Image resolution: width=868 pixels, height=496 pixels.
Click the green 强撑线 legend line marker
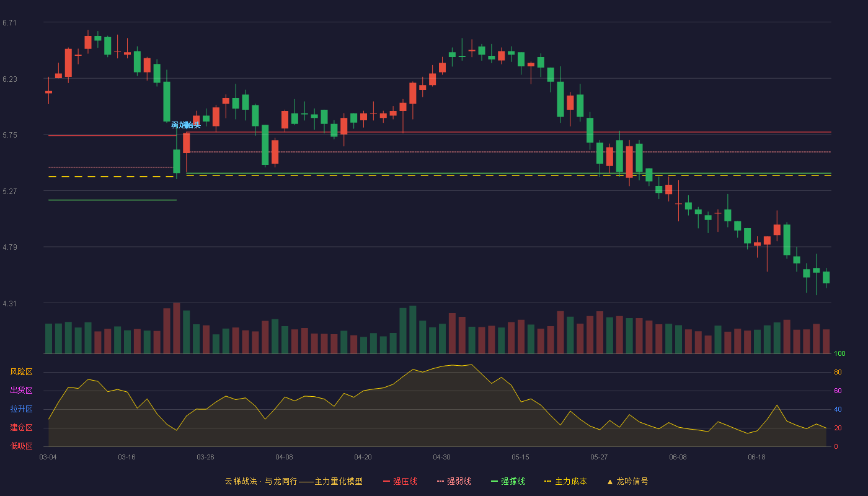(x=494, y=481)
